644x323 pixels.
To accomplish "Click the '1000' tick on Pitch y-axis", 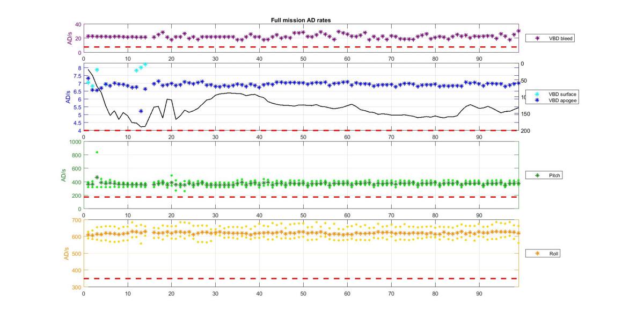I will click(75, 142).
